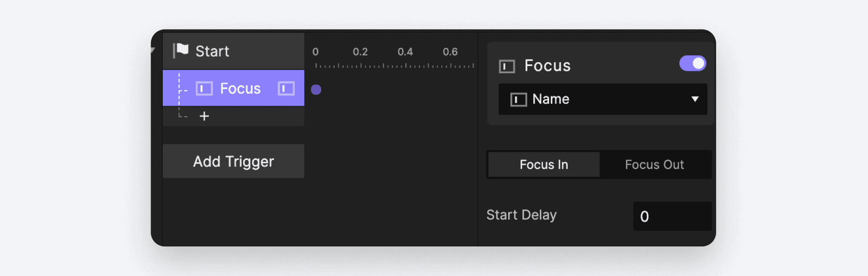Click the Focus label text in the trigger row

pos(240,88)
